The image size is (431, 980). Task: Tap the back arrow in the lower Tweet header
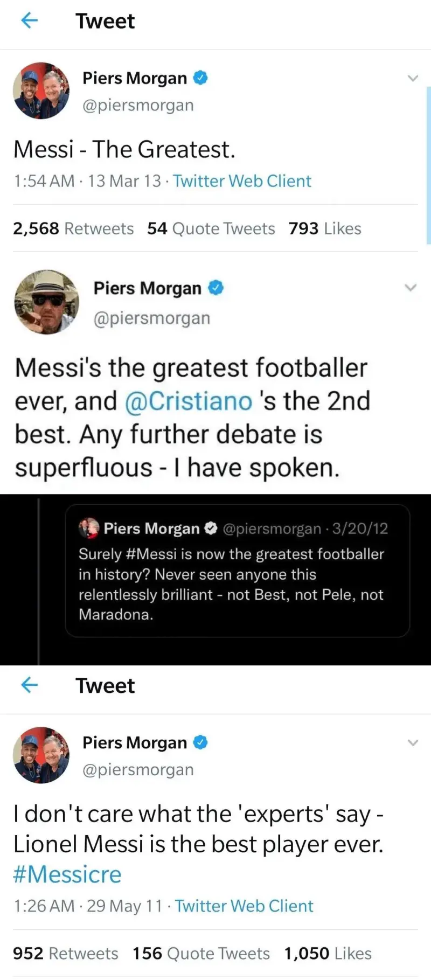tap(29, 685)
